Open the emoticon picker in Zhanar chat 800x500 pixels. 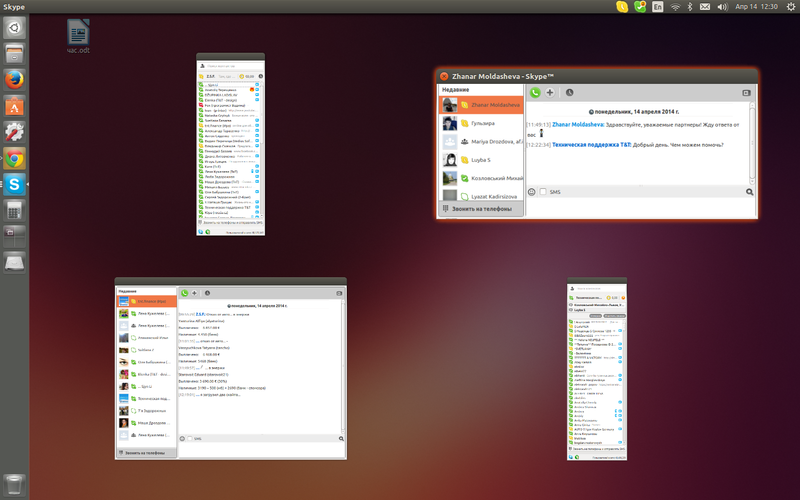532,192
